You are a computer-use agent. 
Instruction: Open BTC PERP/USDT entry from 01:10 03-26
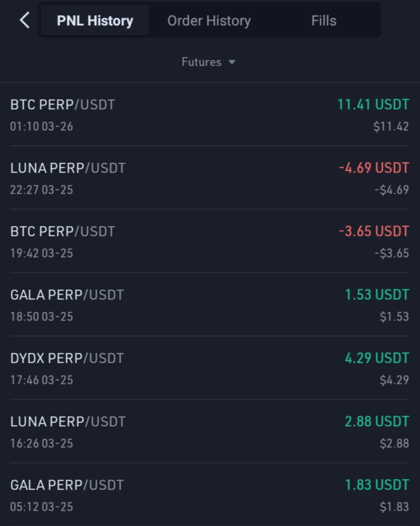click(210, 114)
